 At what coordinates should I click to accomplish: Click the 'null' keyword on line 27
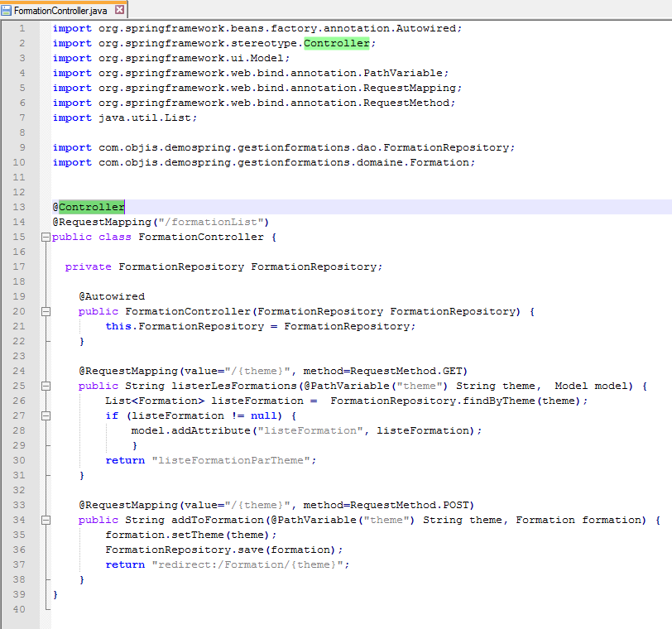[263, 415]
